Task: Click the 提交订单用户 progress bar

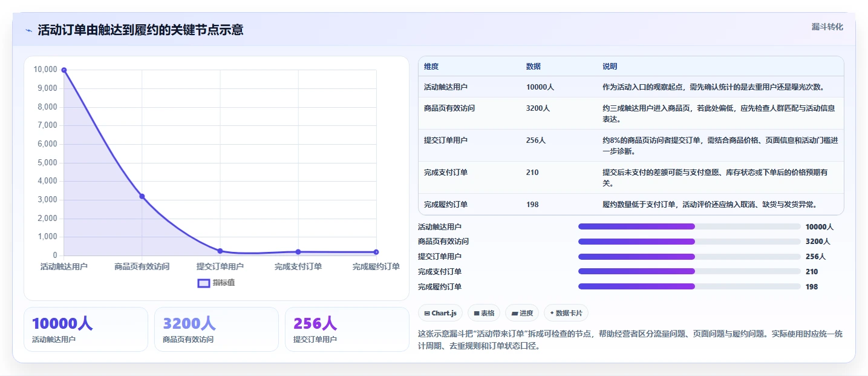Action: click(690, 256)
